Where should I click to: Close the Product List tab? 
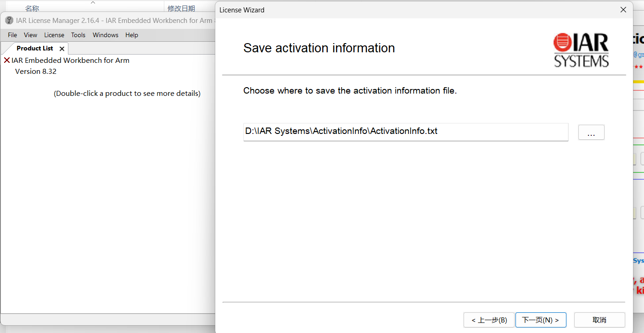62,49
